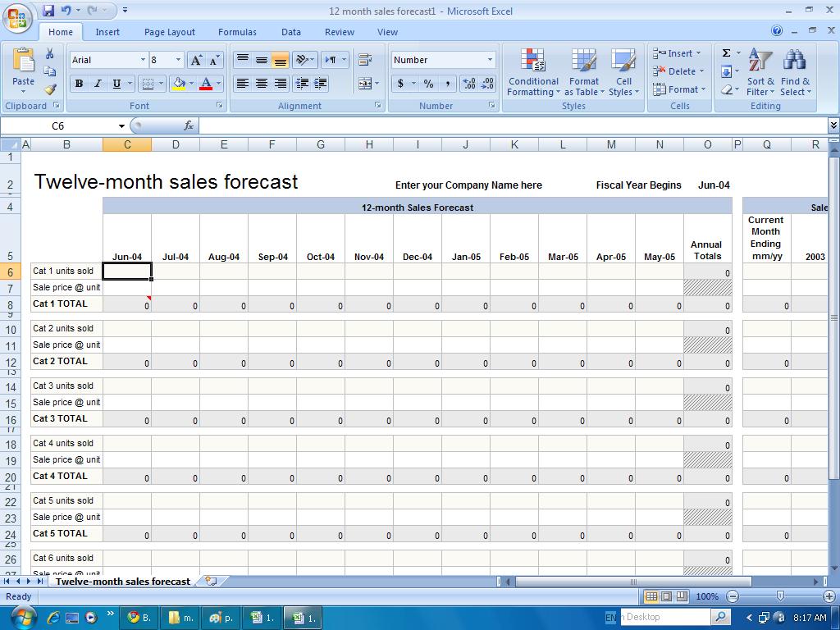Apply bold formatting from the Font group
The image size is (840, 630).
coord(79,84)
